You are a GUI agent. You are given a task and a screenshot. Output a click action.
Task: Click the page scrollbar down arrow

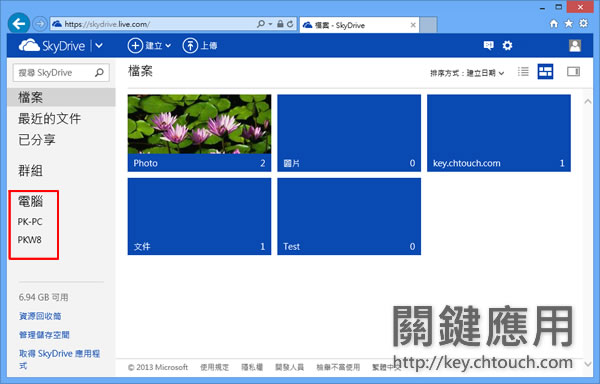pyautogui.click(x=588, y=364)
